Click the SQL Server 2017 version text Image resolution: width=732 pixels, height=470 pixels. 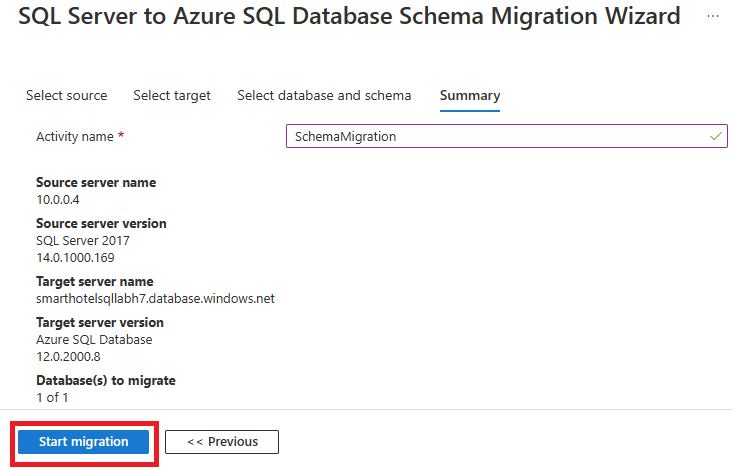pos(83,241)
